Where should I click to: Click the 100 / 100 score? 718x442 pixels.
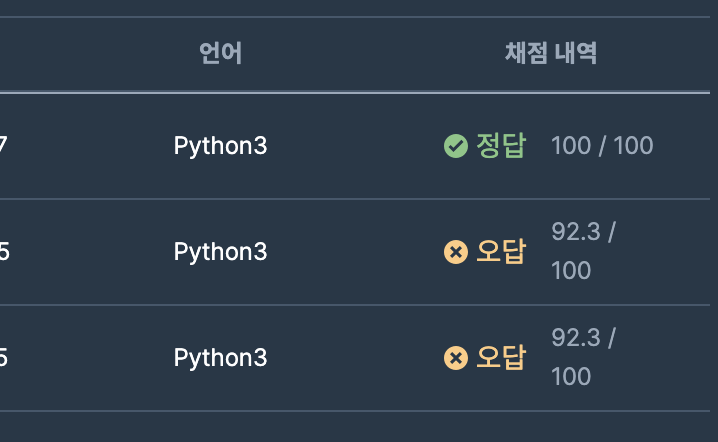point(602,146)
